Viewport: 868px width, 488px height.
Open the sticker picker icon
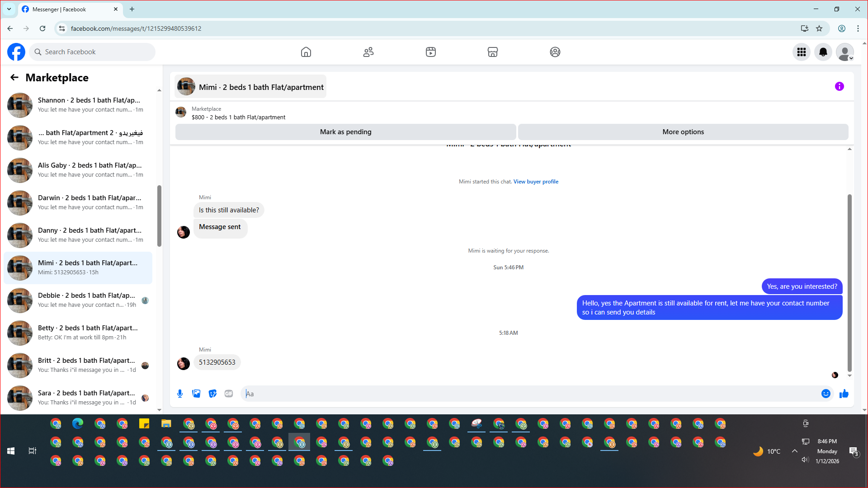(212, 394)
